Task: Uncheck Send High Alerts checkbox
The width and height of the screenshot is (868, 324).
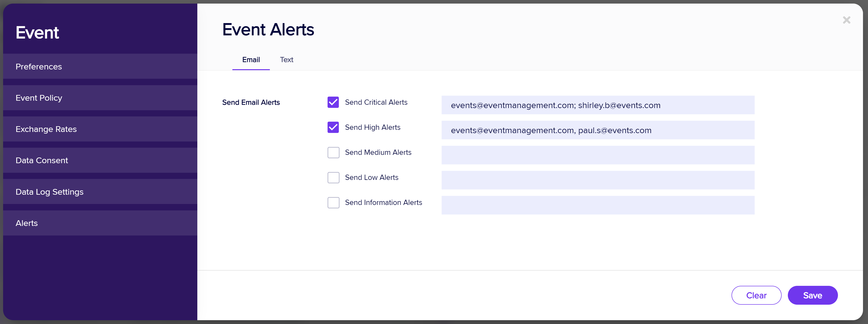Action: coord(333,127)
